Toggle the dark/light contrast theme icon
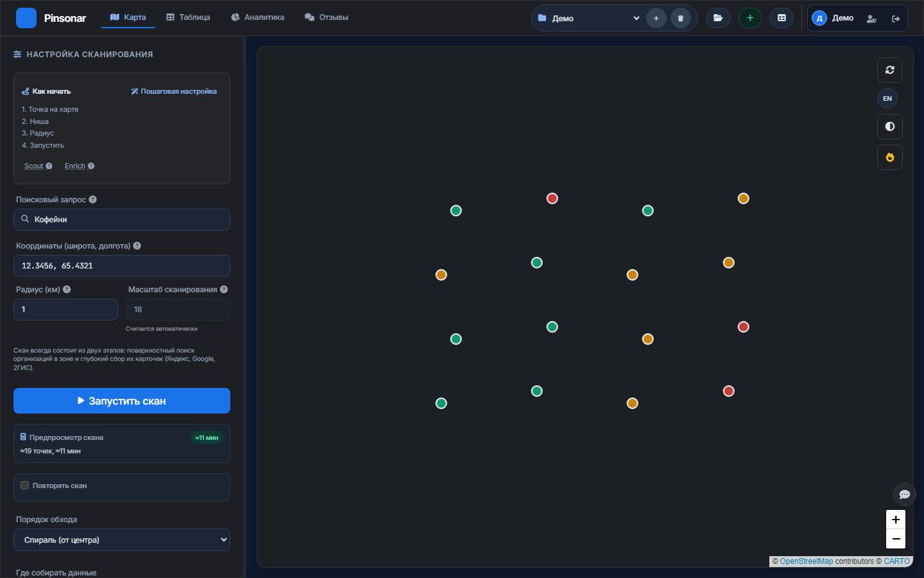Screen dimensions: 924x578 pyautogui.click(x=889, y=127)
